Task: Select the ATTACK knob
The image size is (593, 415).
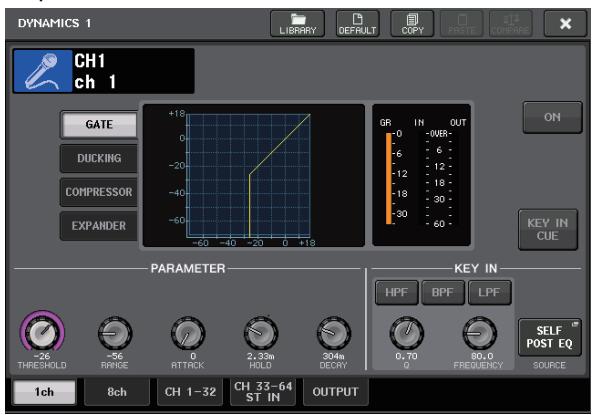Action: point(188,333)
